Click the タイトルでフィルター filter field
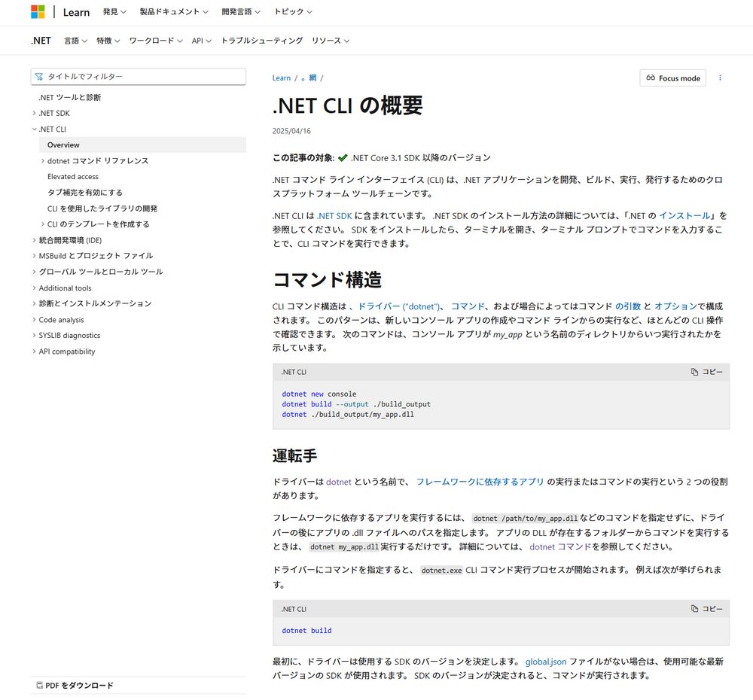This screenshot has height=700, width=753. [x=139, y=76]
